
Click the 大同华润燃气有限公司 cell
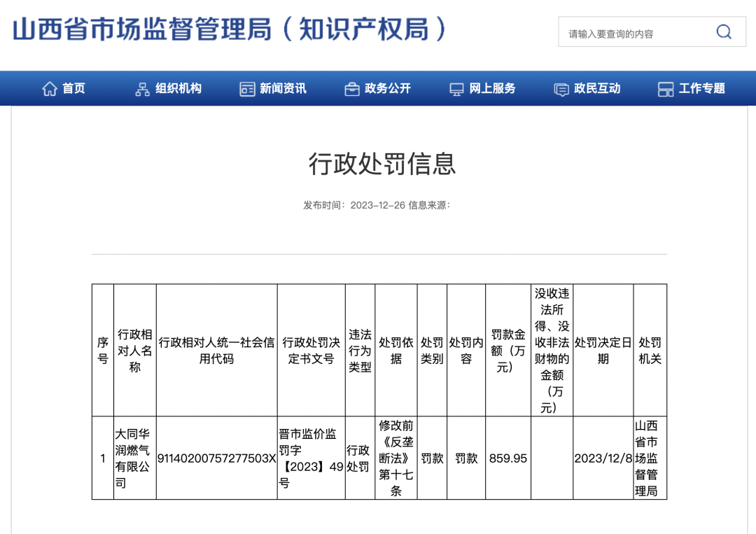coord(135,458)
